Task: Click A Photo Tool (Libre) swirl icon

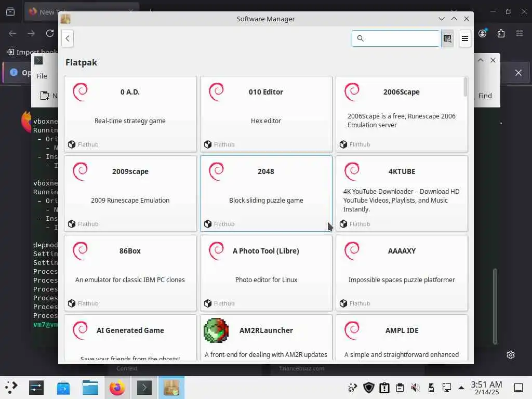Action: coord(216,251)
